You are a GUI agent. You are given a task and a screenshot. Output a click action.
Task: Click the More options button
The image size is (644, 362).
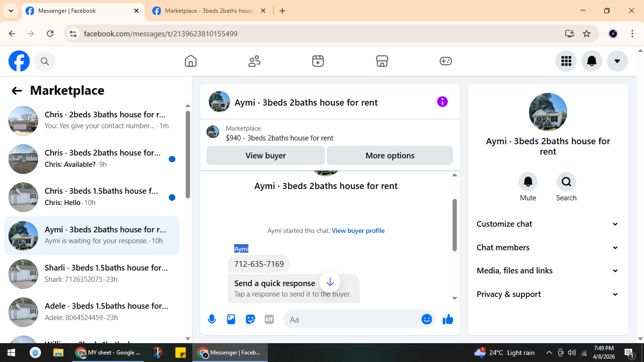pos(390,156)
